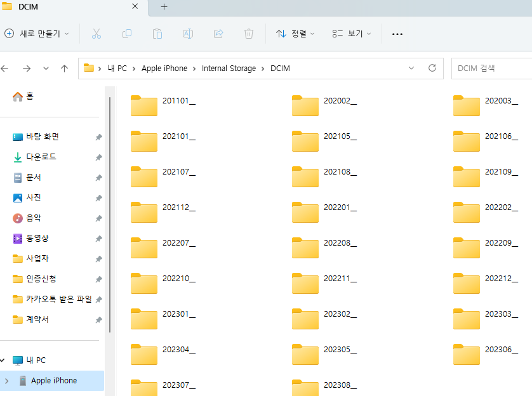Open the address bar history dropdown
This screenshot has height=396, width=532.
tap(411, 68)
